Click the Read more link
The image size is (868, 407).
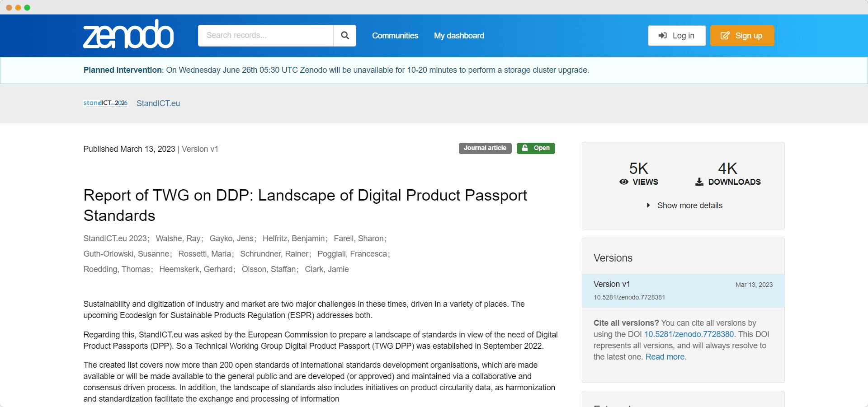point(665,357)
